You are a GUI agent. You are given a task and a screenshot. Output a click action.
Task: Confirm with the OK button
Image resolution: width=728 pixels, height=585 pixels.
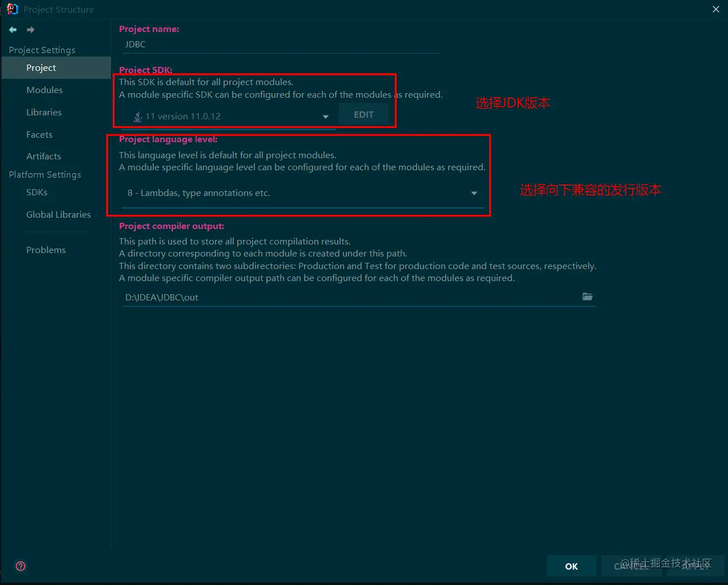click(x=571, y=566)
